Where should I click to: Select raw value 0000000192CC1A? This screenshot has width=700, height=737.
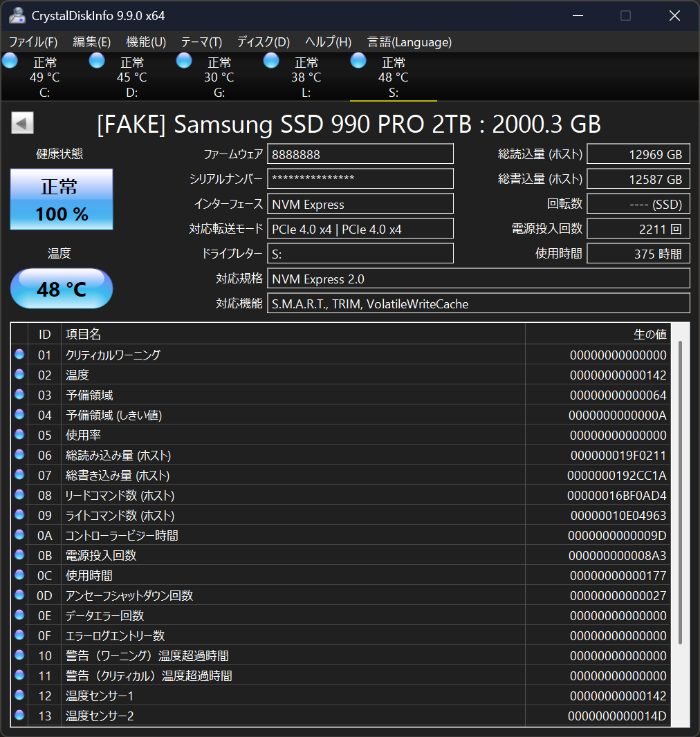pyautogui.click(x=617, y=476)
